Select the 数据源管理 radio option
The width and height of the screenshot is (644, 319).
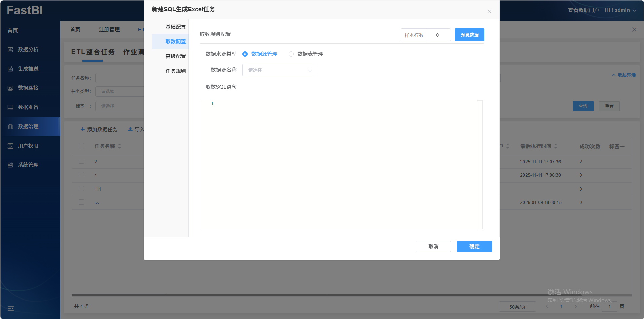(245, 54)
